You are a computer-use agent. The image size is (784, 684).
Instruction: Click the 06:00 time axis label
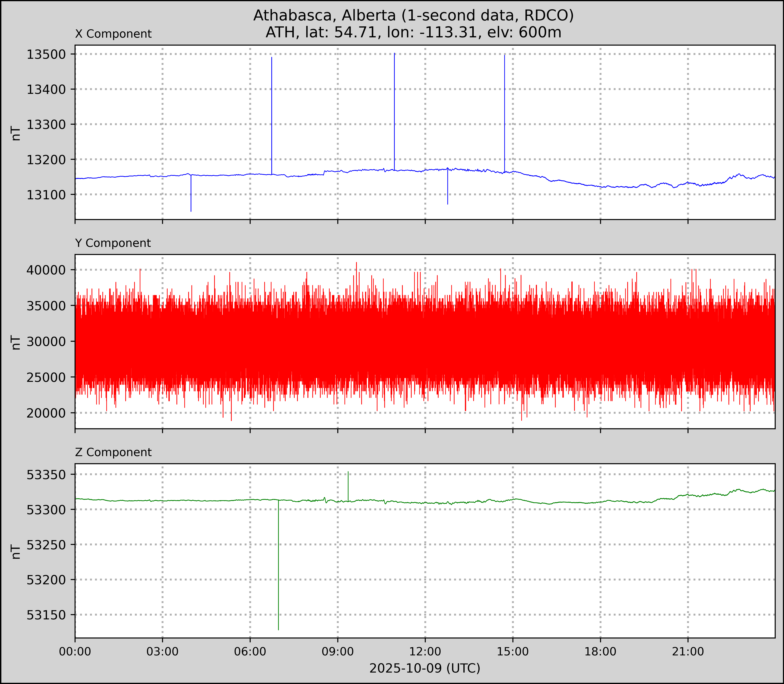point(250,652)
